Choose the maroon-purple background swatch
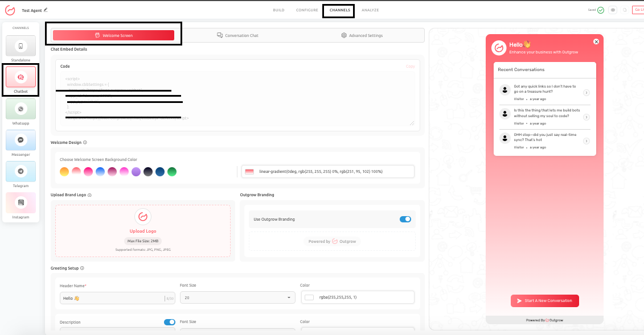 pos(112,172)
